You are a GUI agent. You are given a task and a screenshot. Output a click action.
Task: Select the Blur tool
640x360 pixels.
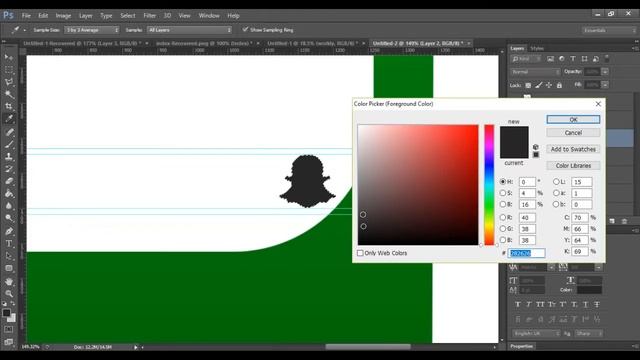coord(9,206)
